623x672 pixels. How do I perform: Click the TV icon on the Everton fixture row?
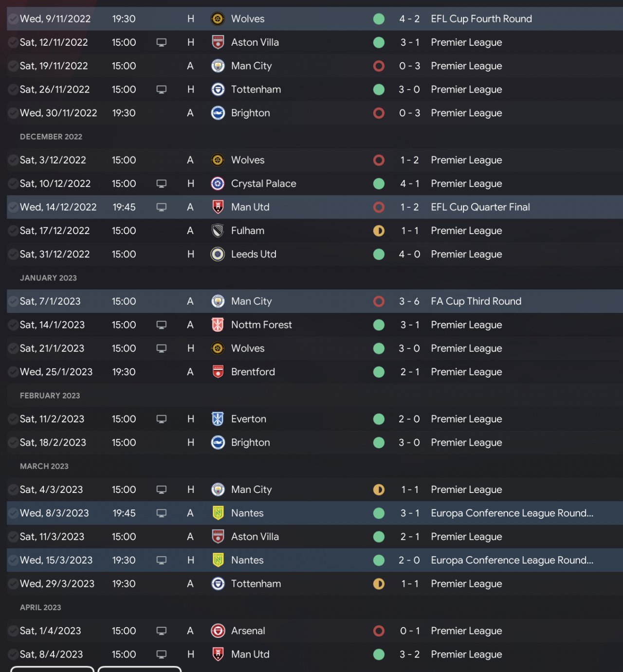click(x=162, y=419)
